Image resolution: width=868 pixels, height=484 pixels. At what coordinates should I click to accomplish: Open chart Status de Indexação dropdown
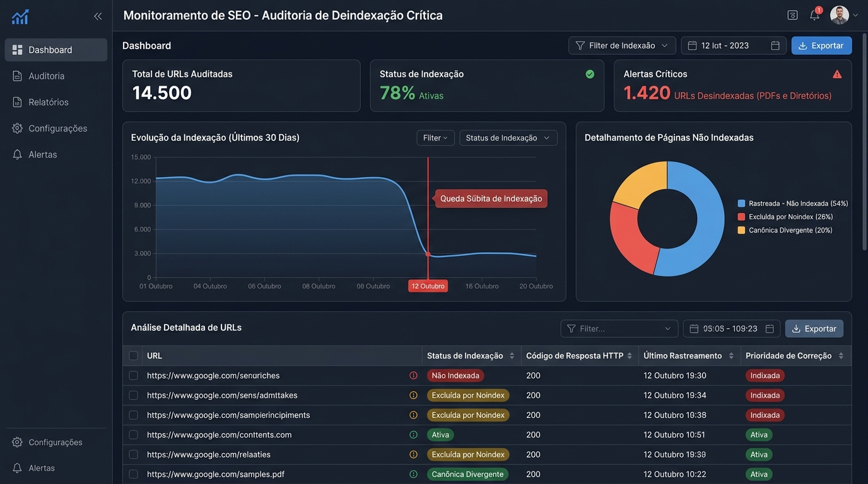click(508, 138)
